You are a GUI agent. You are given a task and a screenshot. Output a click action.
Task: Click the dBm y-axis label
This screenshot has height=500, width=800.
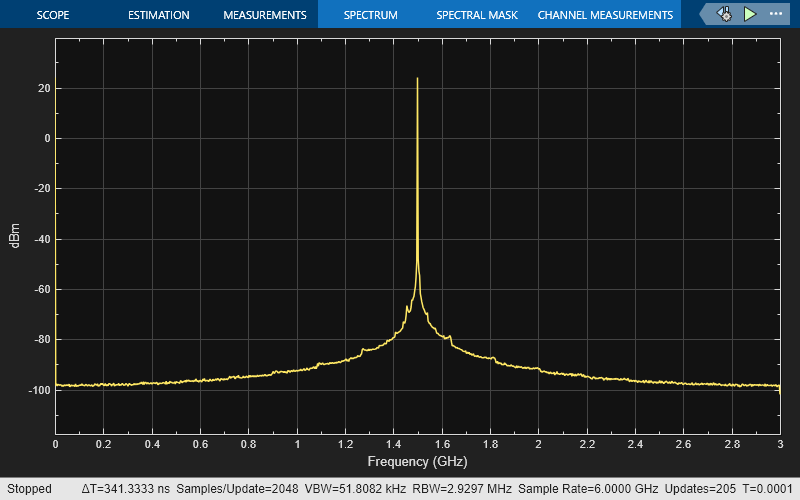click(15, 239)
